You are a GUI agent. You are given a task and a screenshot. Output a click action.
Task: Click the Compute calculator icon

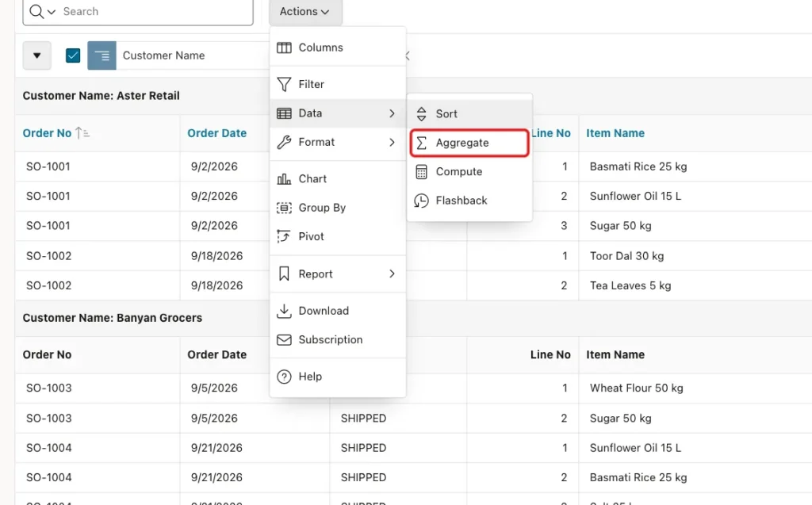tap(422, 172)
